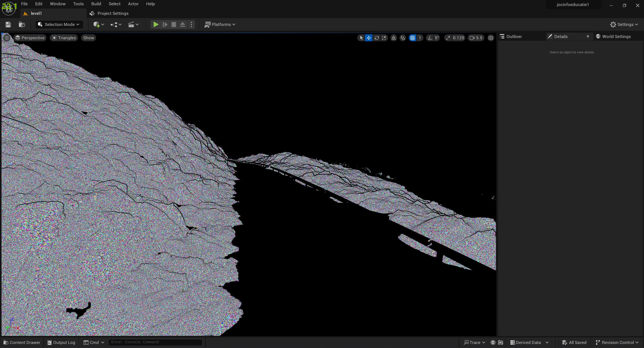Open the Build menu
Screen dimensions: 644x348
pos(96,4)
